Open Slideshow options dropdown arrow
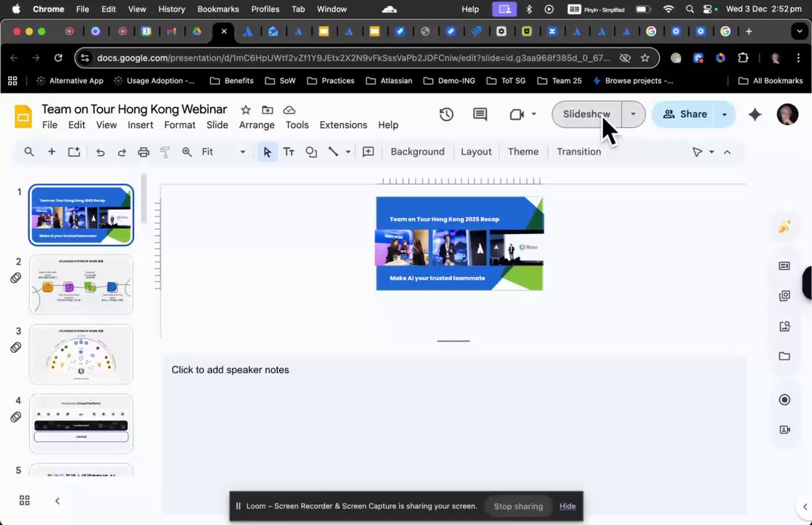Viewport: 812px width, 525px height. tap(633, 114)
